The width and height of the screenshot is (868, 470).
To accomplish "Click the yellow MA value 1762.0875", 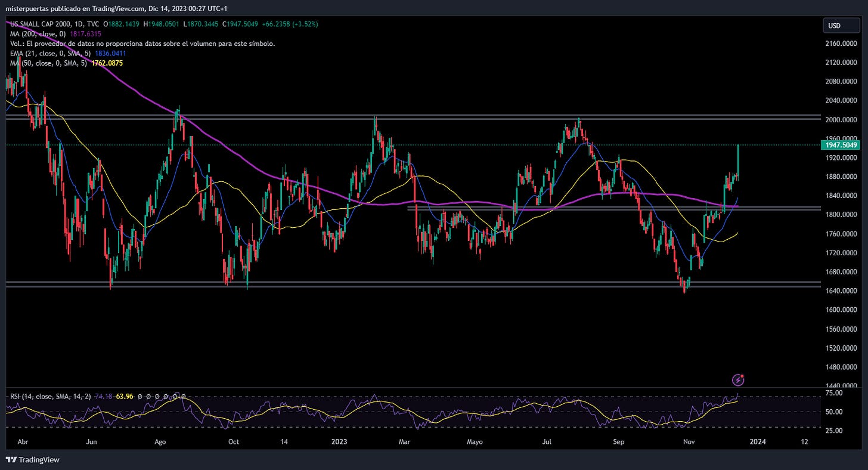I will point(107,63).
